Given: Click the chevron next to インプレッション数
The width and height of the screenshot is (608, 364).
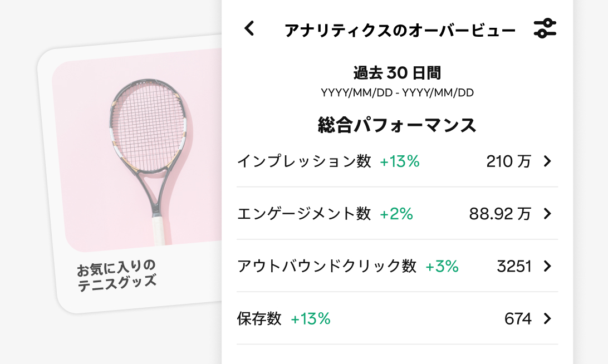Looking at the screenshot, I should click(548, 161).
